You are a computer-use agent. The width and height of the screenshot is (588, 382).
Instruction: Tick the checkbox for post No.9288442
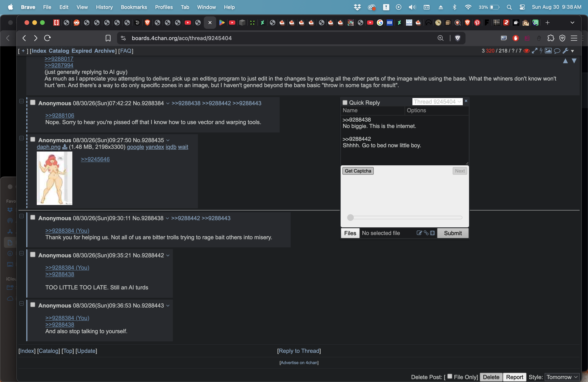click(x=33, y=254)
